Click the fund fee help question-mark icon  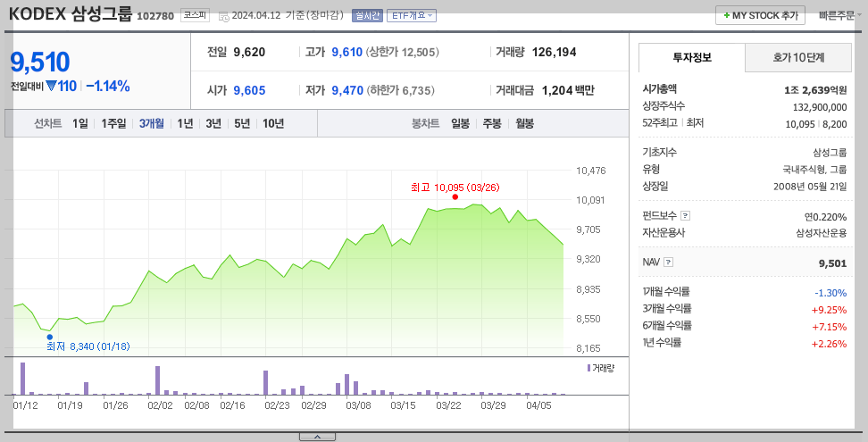click(685, 216)
